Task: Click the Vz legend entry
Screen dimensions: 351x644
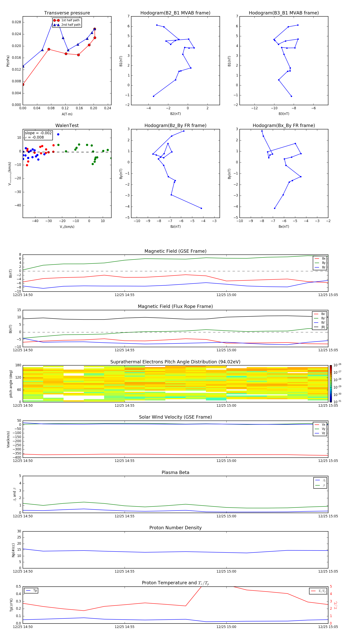Action: (320, 433)
